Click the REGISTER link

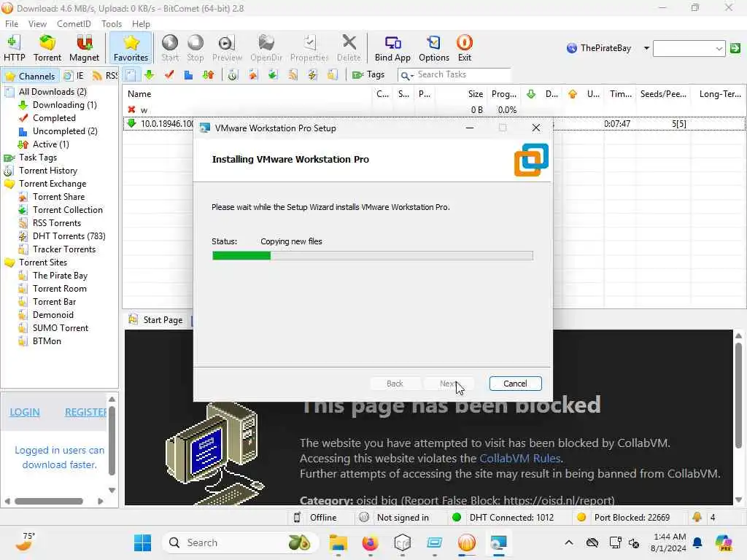86,413
